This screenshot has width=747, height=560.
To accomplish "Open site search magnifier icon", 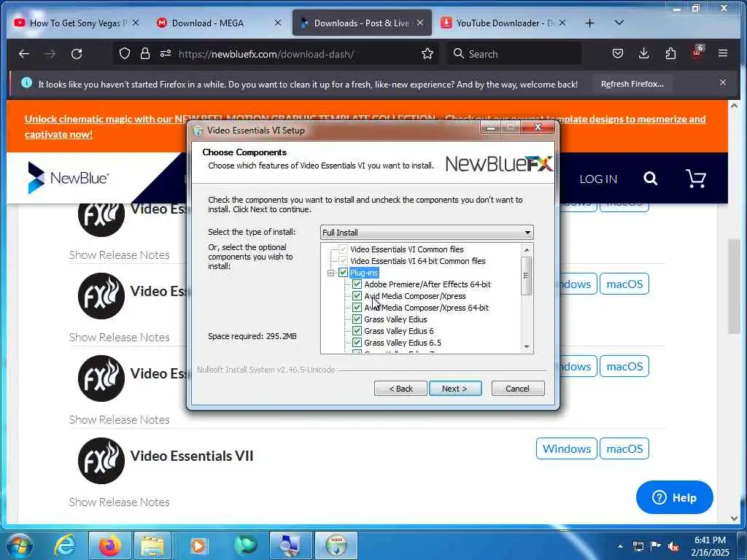I will click(650, 179).
